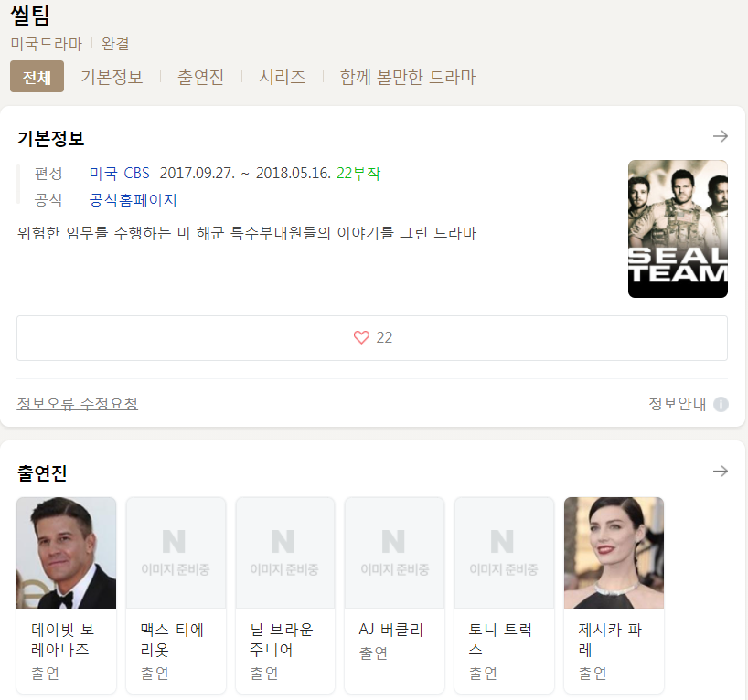Click 닐 브라운 주니어 placeholder image
The width and height of the screenshot is (748, 700).
coord(285,553)
